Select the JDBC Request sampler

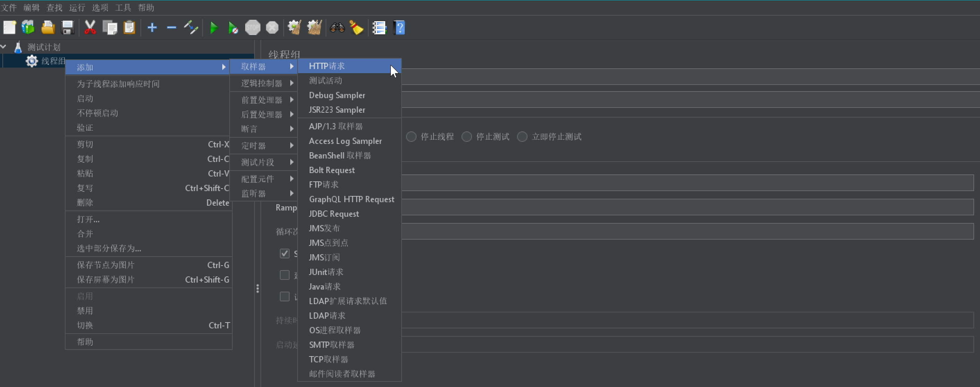[334, 213]
